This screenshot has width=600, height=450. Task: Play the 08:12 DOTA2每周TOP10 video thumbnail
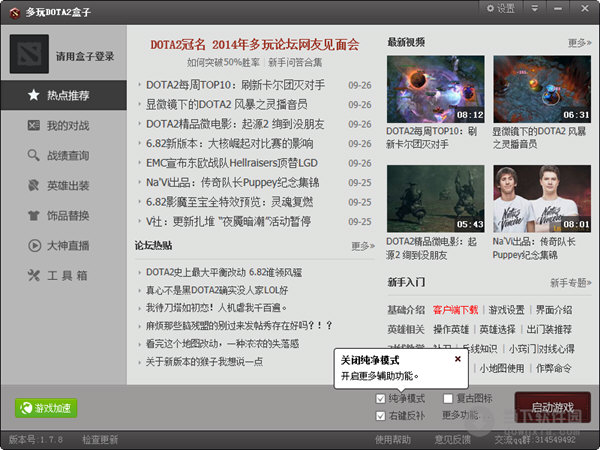click(435, 89)
